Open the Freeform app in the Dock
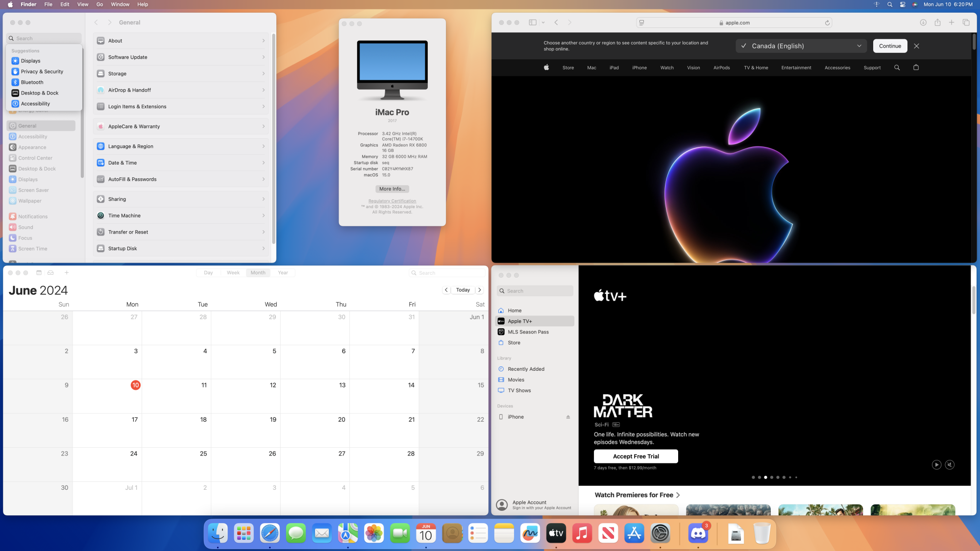 click(x=530, y=533)
